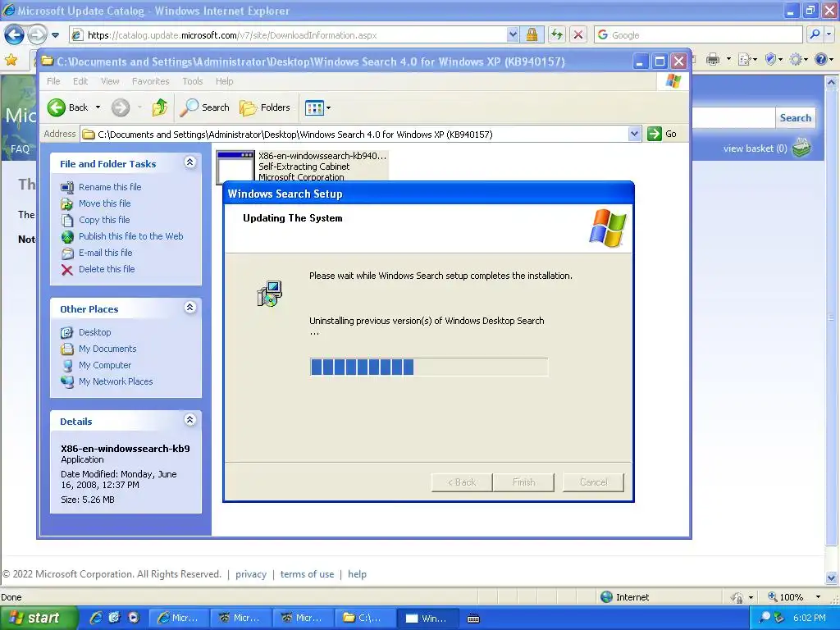Click the Up folder icon in Explorer
This screenshot has height=630, width=840.
159,107
